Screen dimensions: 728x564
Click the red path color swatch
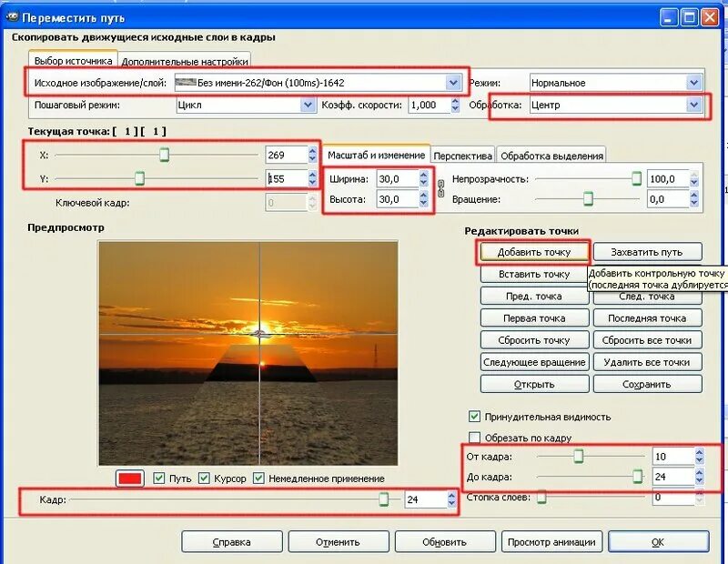point(130,478)
